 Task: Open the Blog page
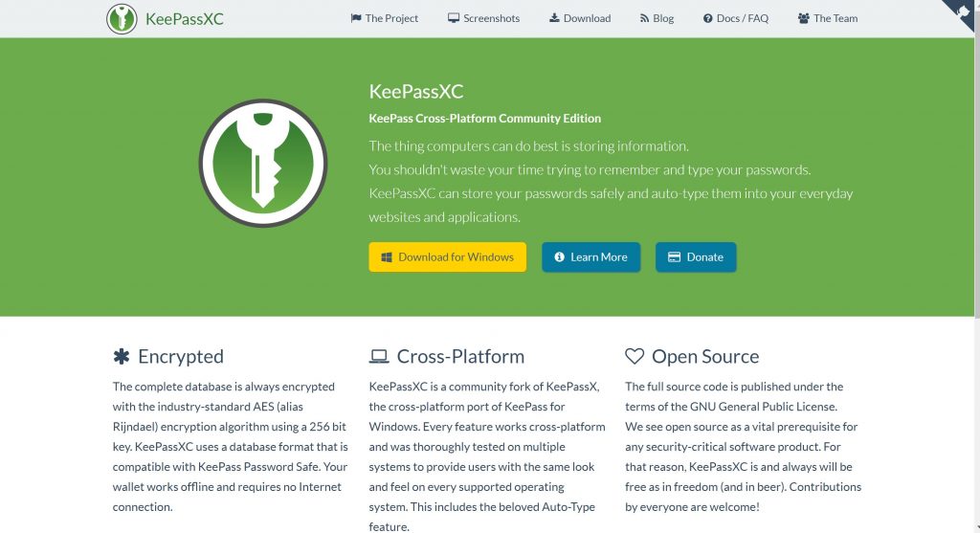point(657,18)
